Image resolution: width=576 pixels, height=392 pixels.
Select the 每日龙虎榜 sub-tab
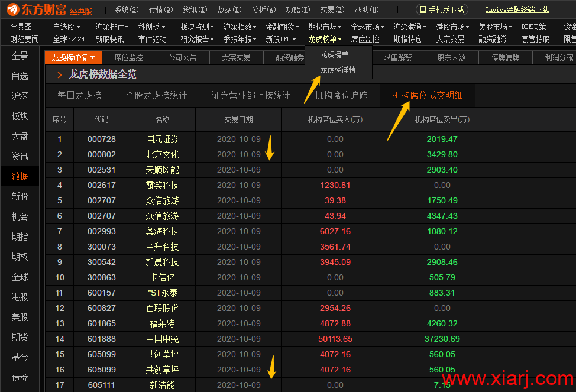pyautogui.click(x=79, y=96)
